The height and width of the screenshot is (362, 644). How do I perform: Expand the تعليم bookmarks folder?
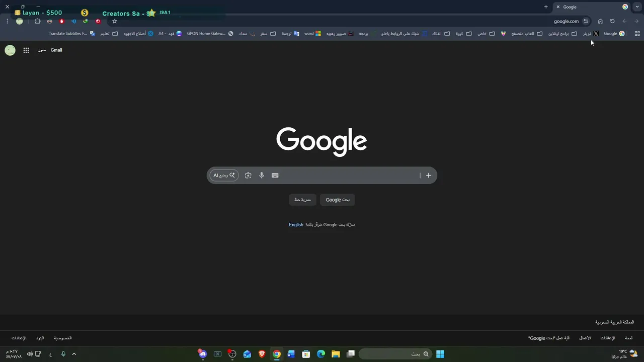(x=109, y=34)
